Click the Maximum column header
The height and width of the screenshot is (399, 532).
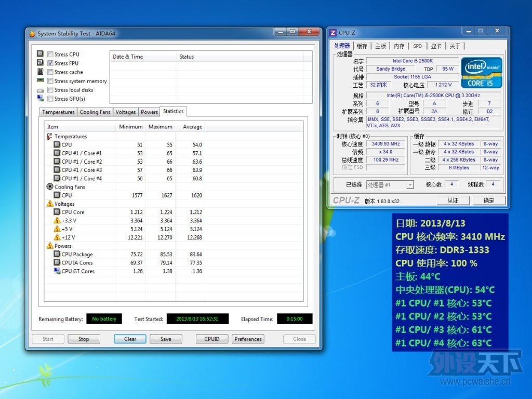tap(161, 127)
